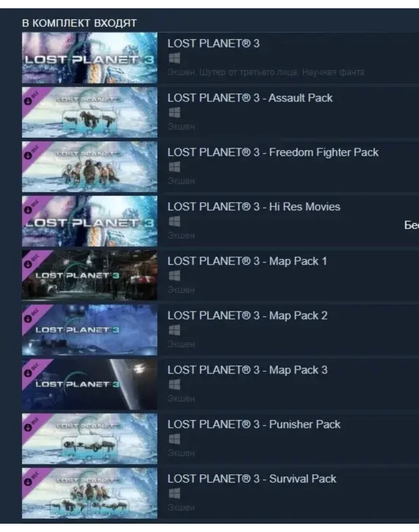
Task: Click Windows platform icon for Map Pack 2
Action: (x=175, y=330)
